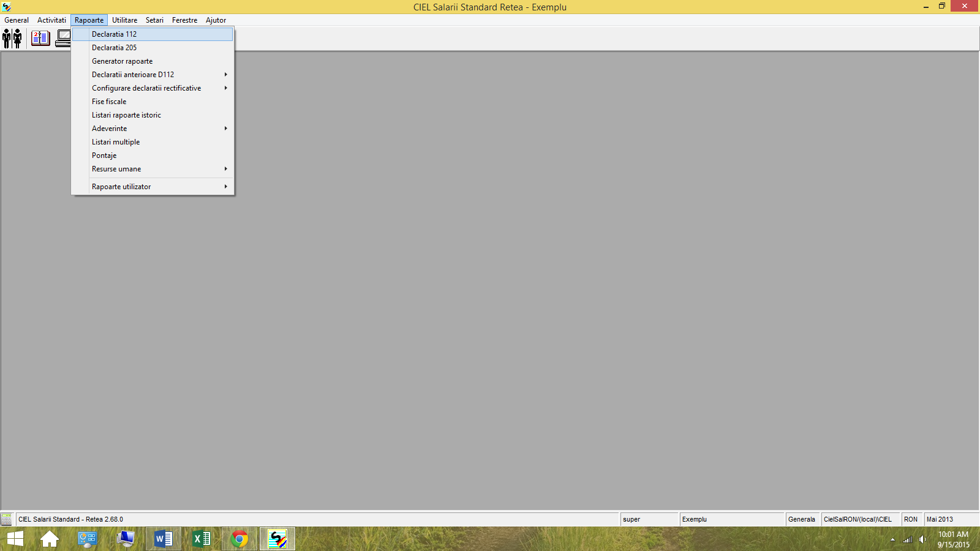Image resolution: width=980 pixels, height=551 pixels.
Task: Show hidden system tray icons arrow
Action: (x=892, y=540)
